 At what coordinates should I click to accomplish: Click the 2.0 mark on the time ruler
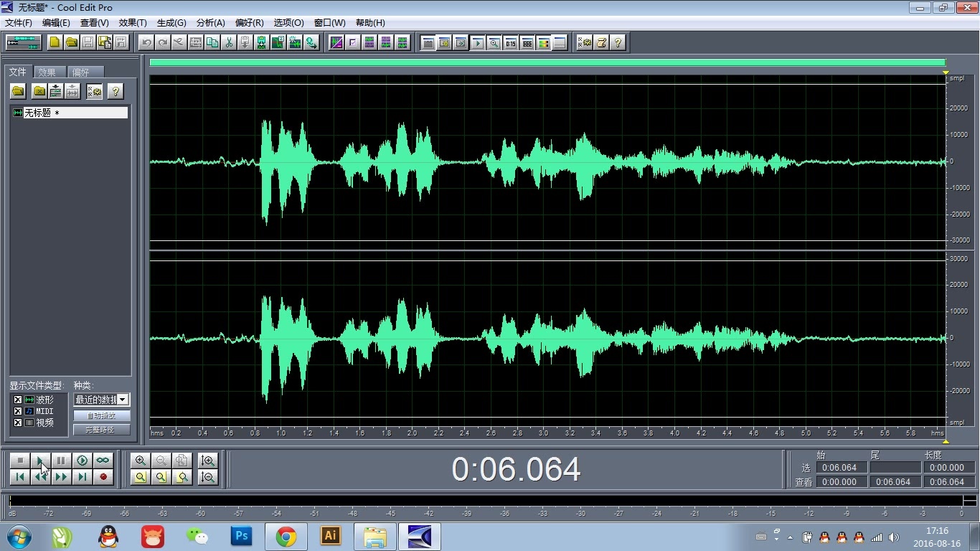click(x=412, y=433)
